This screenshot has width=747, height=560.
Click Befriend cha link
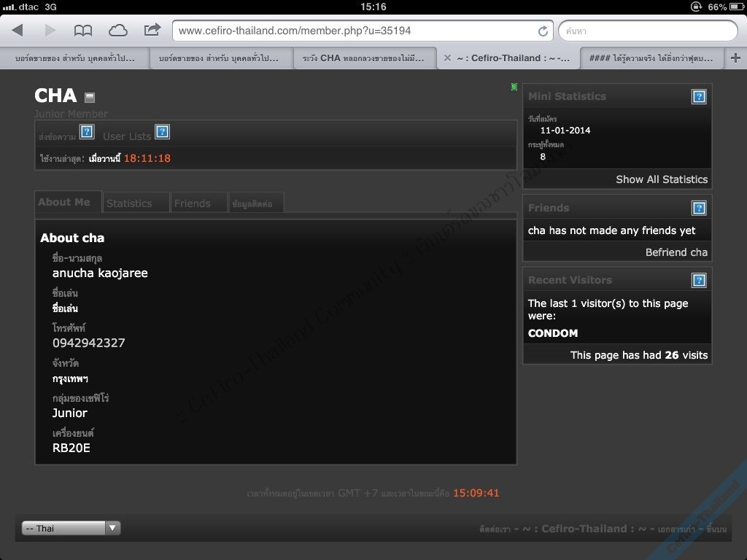coord(676,252)
